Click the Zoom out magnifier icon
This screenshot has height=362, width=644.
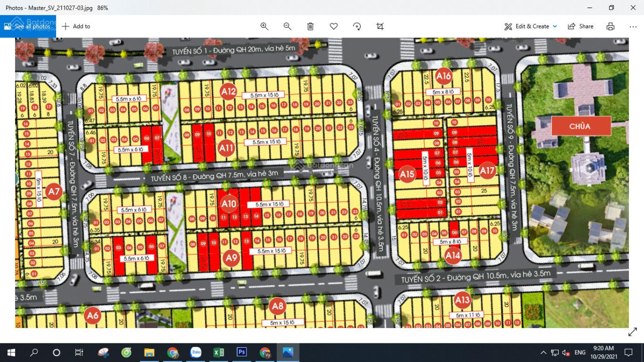(x=287, y=26)
